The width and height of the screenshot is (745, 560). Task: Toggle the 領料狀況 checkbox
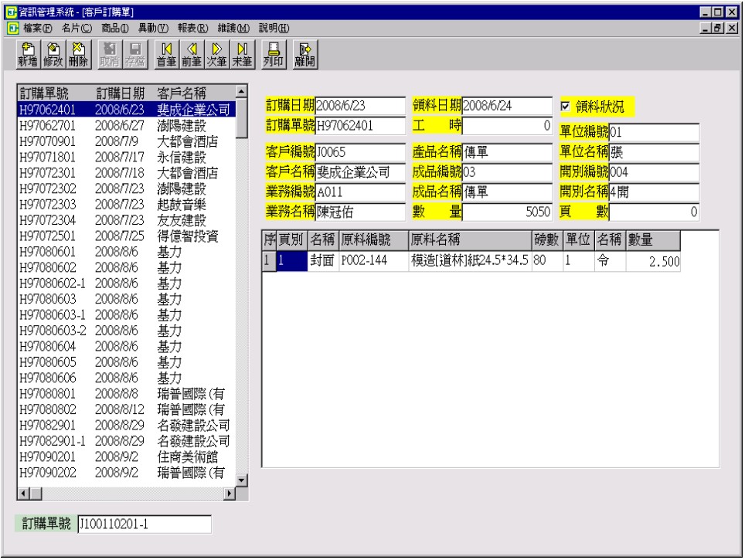(565, 107)
